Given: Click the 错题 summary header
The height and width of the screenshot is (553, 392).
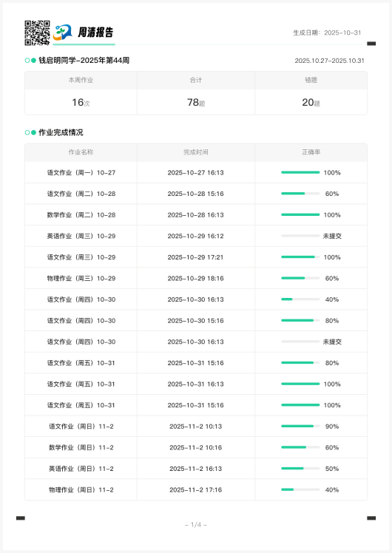Looking at the screenshot, I should 311,80.
